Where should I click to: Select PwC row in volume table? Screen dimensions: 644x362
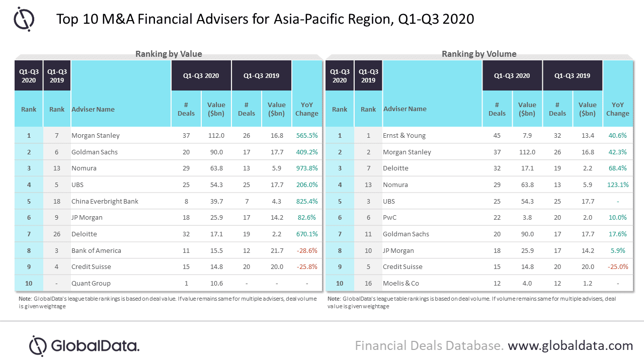point(479,217)
